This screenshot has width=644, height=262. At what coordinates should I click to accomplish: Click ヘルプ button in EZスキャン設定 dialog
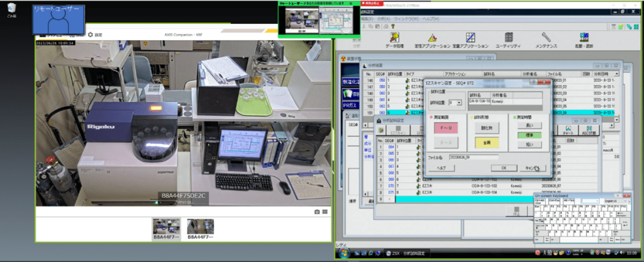point(441,168)
